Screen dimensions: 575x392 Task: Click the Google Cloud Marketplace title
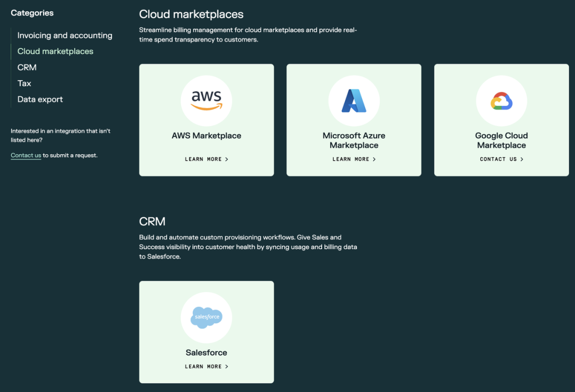pyautogui.click(x=502, y=140)
